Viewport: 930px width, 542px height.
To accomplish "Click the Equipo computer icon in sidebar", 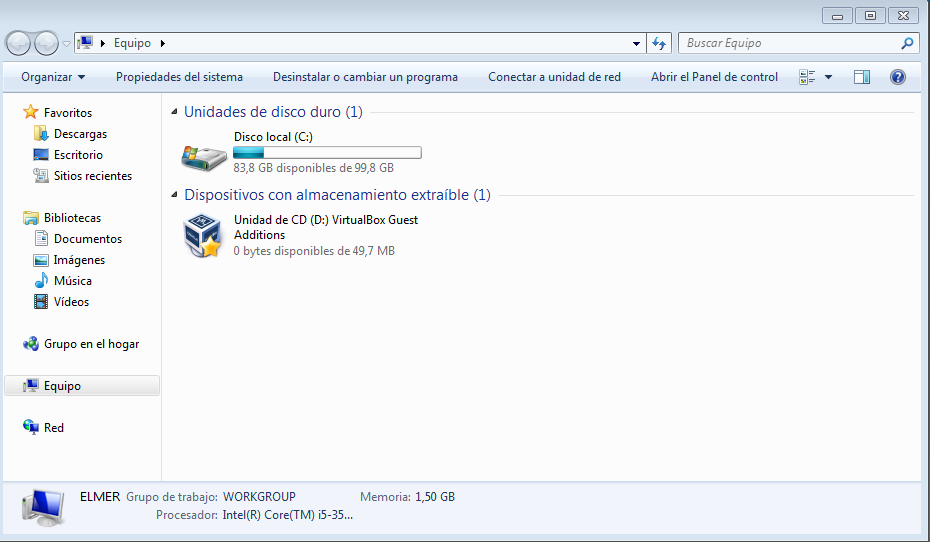I will coord(31,385).
